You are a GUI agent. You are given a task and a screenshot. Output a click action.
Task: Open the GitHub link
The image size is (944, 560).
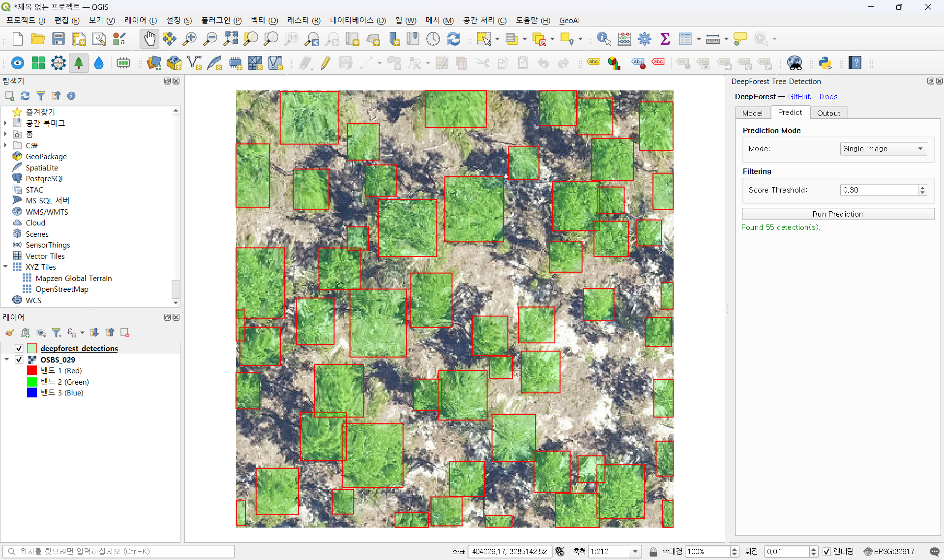point(799,97)
